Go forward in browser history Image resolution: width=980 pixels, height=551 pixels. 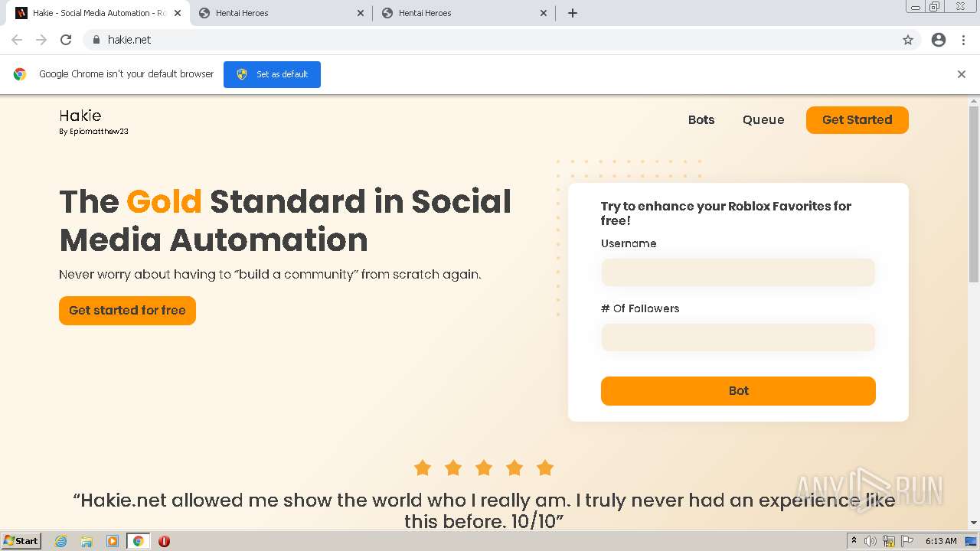click(x=41, y=40)
